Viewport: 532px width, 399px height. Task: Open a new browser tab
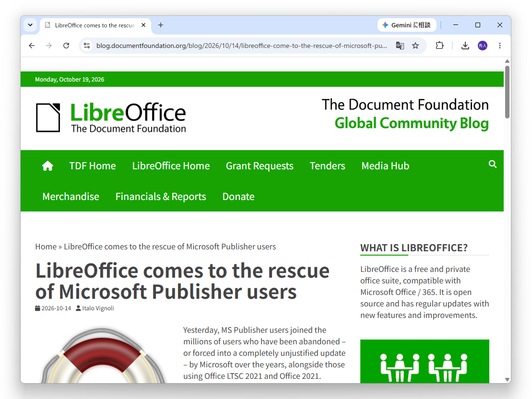click(x=161, y=25)
